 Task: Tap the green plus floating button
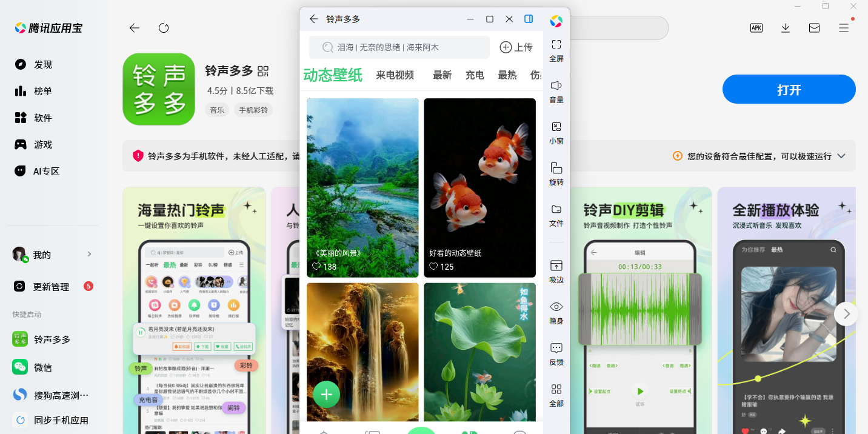point(327,395)
